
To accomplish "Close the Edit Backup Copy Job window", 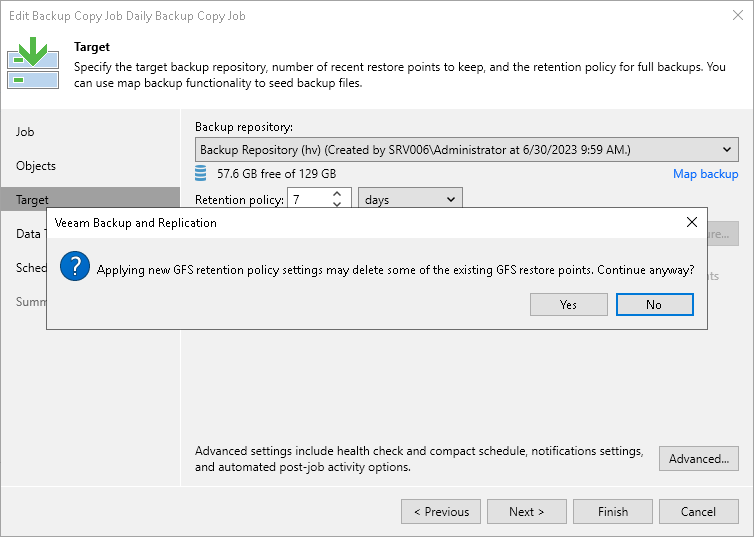I will pos(738,15).
